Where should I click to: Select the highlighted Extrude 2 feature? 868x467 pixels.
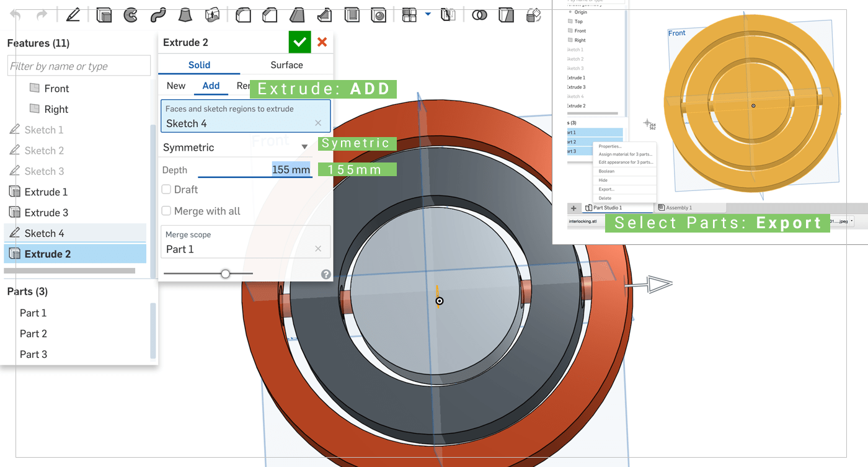pos(75,254)
